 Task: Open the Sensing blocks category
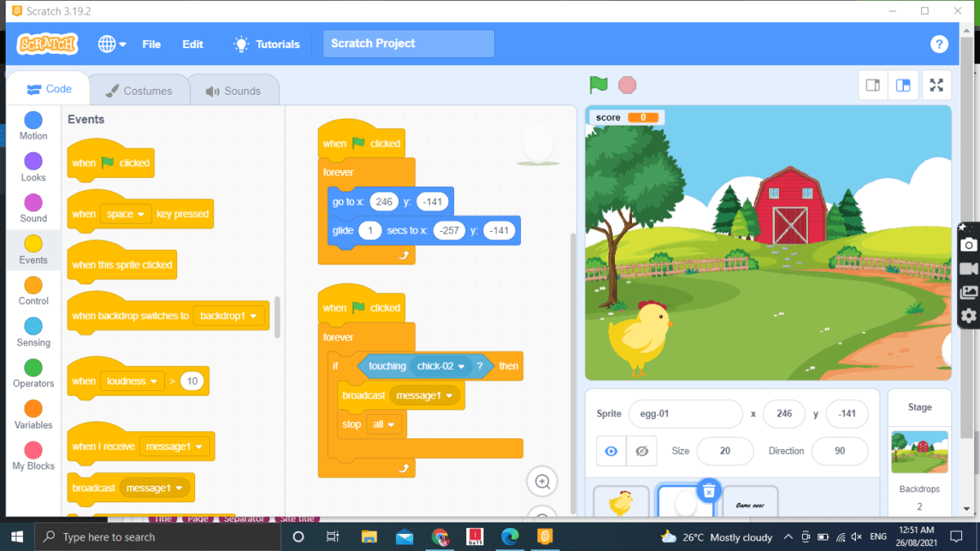[x=33, y=333]
